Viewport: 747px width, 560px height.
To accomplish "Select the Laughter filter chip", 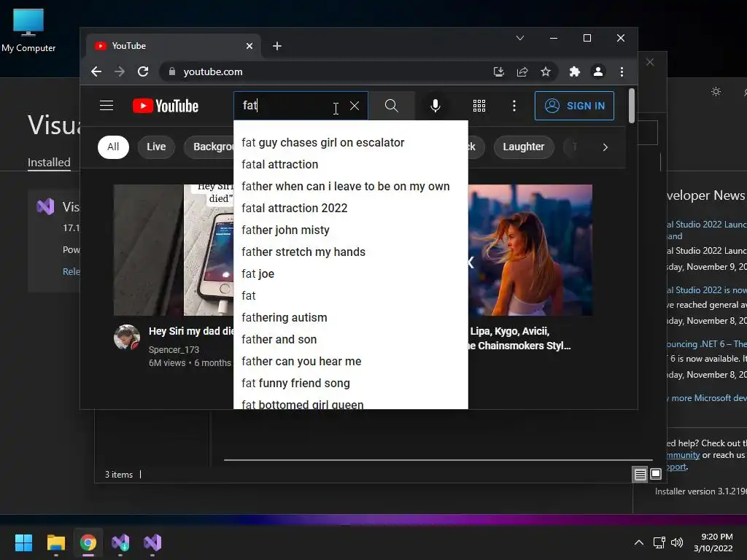I will (524, 147).
